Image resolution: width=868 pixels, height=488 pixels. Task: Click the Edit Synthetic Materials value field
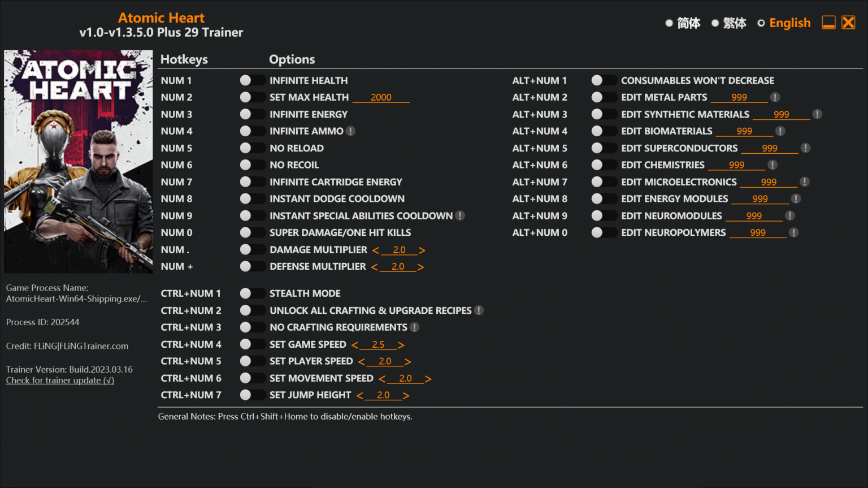pos(782,114)
